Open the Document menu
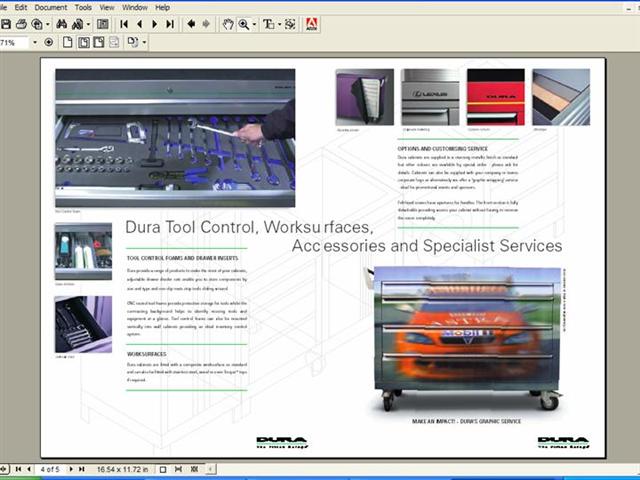Viewport: 640px width, 480px height. pos(51,7)
